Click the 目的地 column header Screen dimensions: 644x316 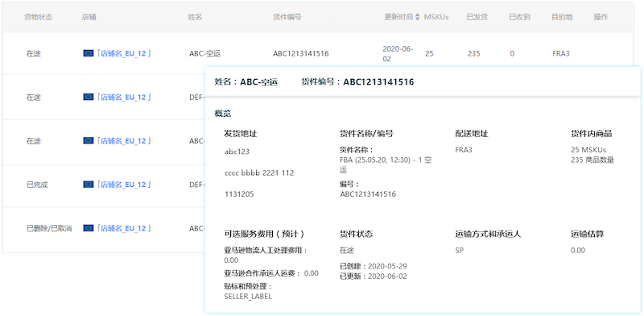(x=562, y=17)
